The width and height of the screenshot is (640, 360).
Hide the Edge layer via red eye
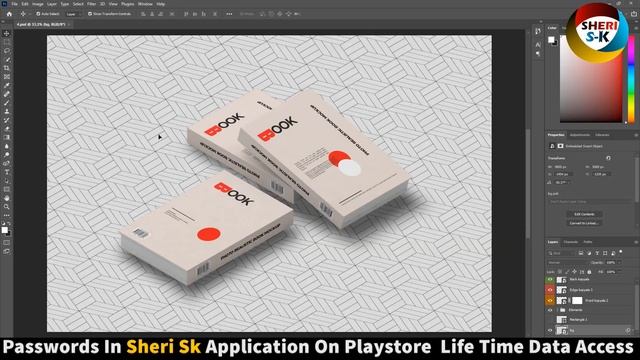click(x=550, y=290)
